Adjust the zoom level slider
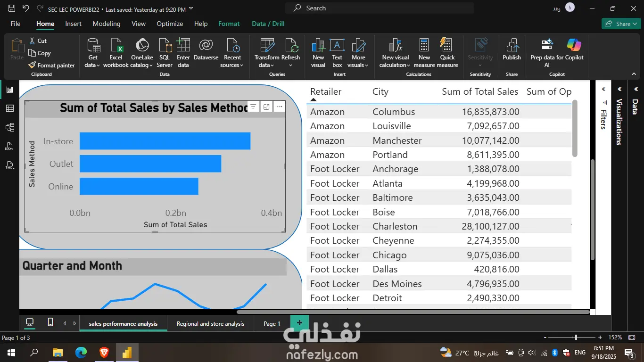This screenshot has width=644, height=362. [575, 337]
